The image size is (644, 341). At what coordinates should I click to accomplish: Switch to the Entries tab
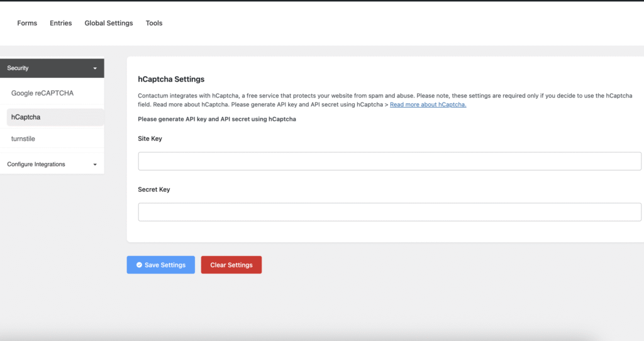[61, 23]
